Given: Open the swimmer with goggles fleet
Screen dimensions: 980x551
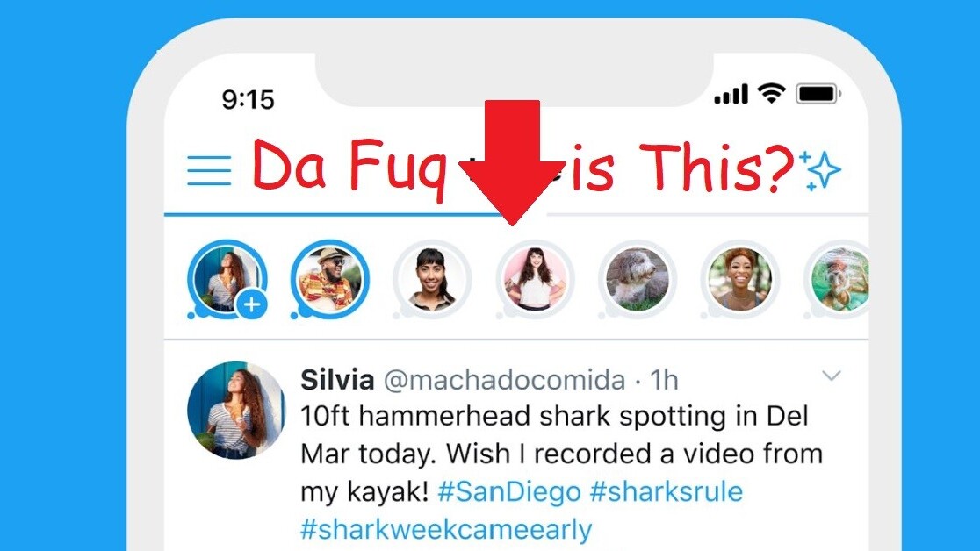Looking at the screenshot, I should [x=839, y=281].
